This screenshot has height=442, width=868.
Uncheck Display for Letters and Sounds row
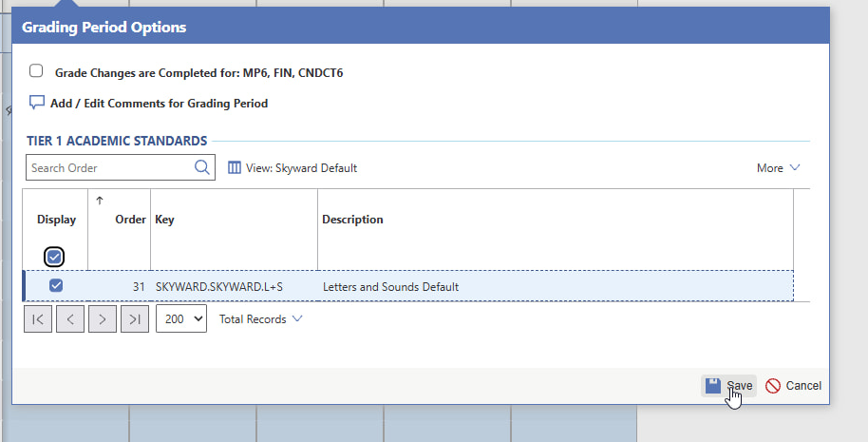(56, 285)
